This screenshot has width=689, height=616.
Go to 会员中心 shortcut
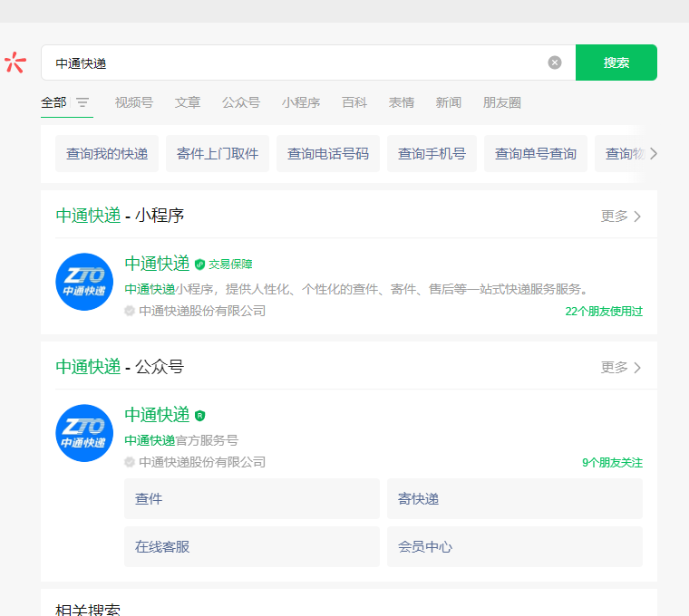tap(514, 547)
